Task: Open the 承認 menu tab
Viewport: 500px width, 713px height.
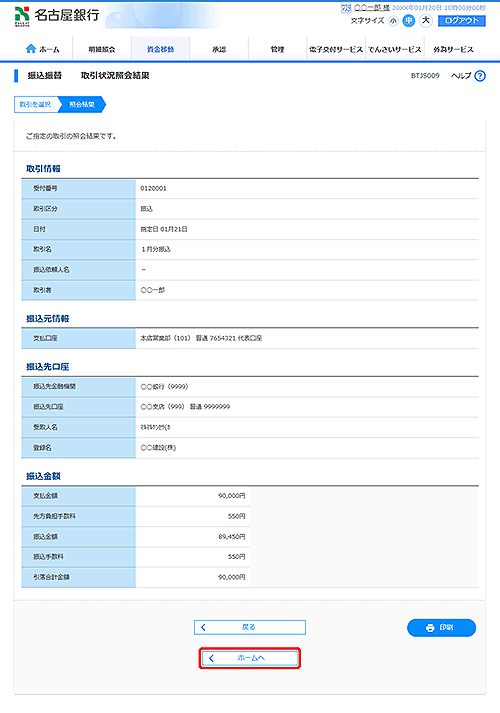Action: pyautogui.click(x=219, y=49)
